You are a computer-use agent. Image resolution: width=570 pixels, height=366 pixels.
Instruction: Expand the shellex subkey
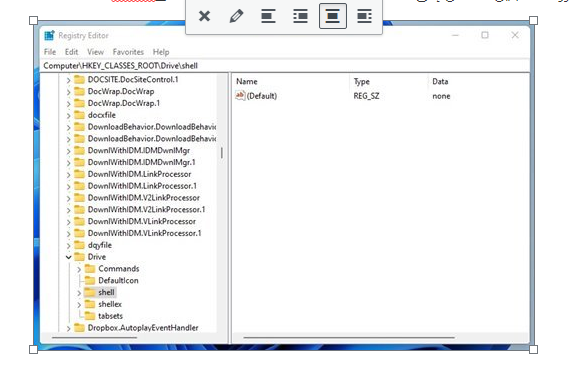[79, 305]
